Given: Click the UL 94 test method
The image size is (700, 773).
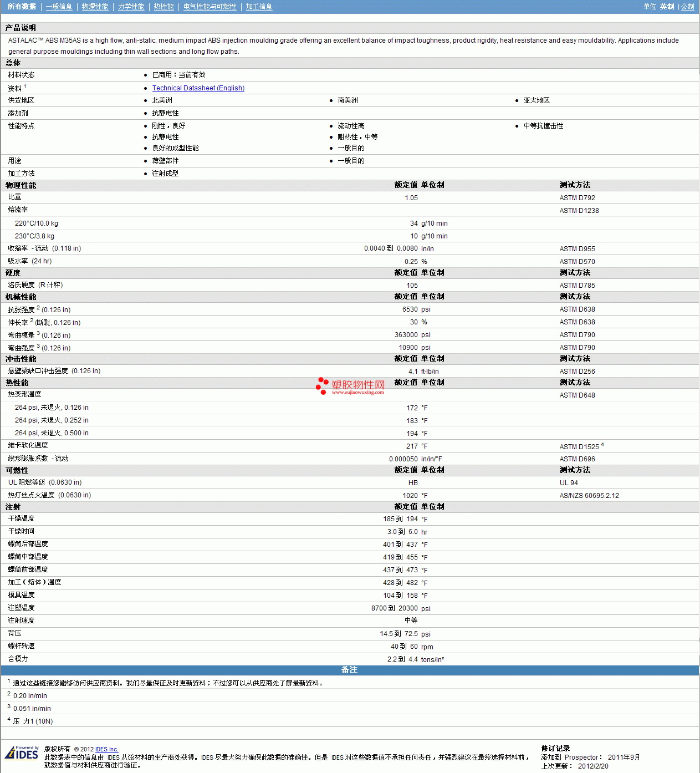Looking at the screenshot, I should click(569, 483).
